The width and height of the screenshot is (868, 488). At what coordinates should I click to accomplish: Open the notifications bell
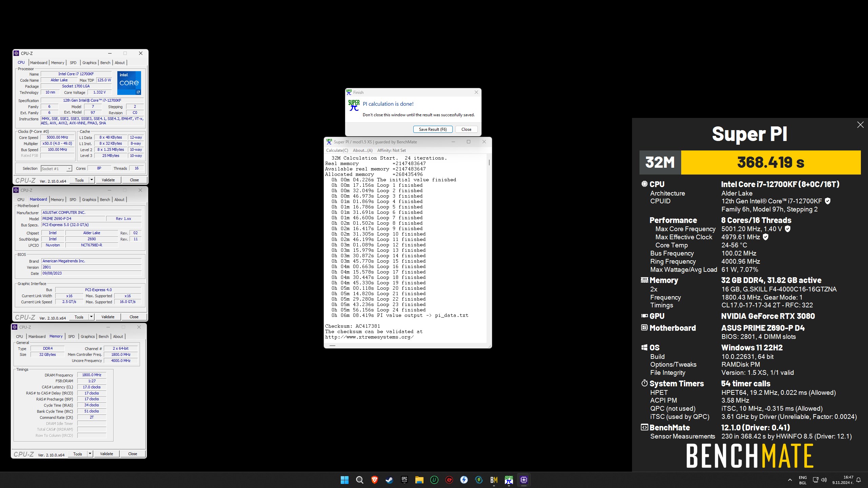tap(859, 480)
